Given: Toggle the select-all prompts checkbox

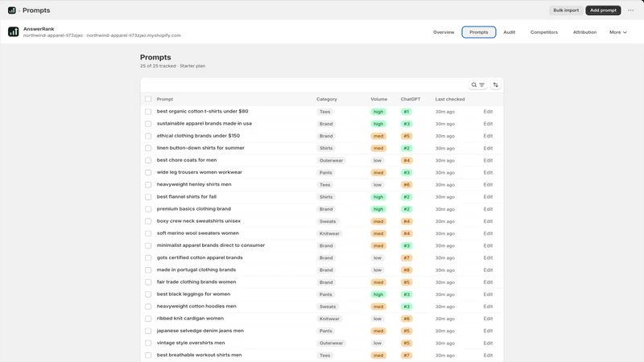Looking at the screenshot, I should pos(148,99).
